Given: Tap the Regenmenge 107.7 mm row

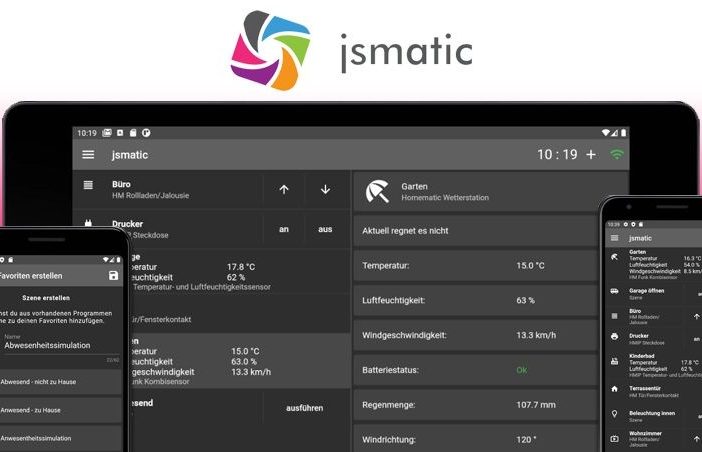Looking at the screenshot, I should [475, 405].
